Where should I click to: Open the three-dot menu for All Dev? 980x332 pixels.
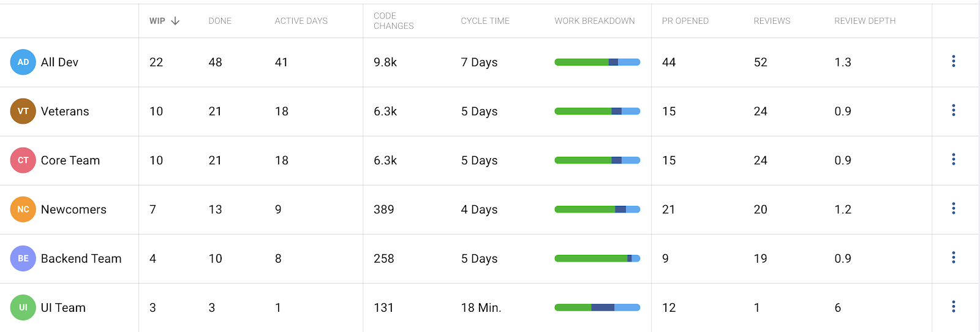click(953, 61)
